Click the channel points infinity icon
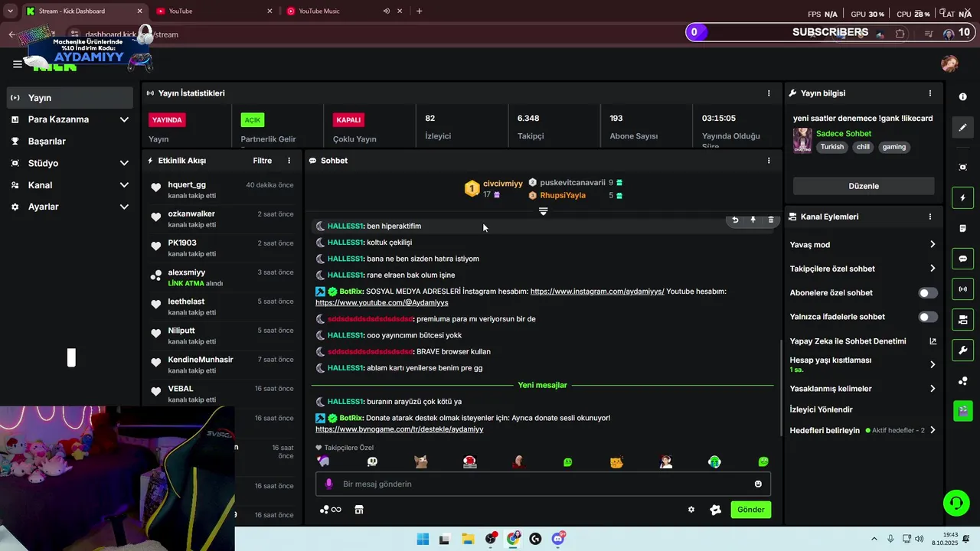980x551 pixels. point(331,510)
